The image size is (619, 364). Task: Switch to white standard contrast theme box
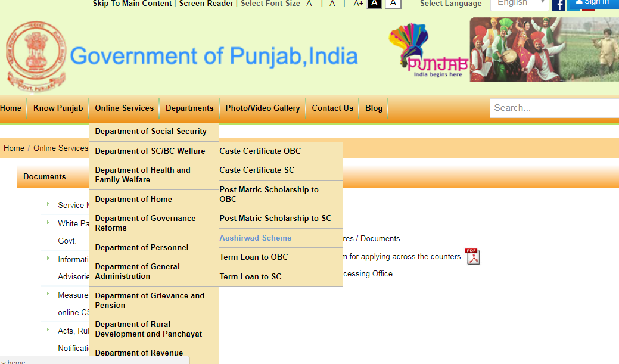coord(393,4)
